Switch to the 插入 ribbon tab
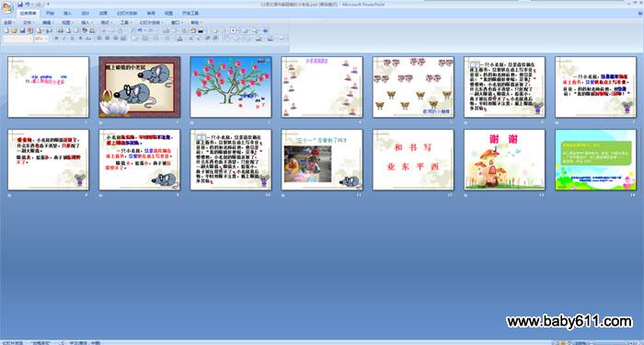644x345 pixels. point(68,13)
